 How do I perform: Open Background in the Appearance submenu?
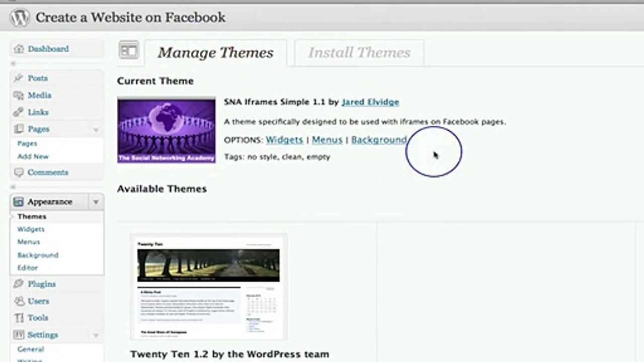click(38, 255)
